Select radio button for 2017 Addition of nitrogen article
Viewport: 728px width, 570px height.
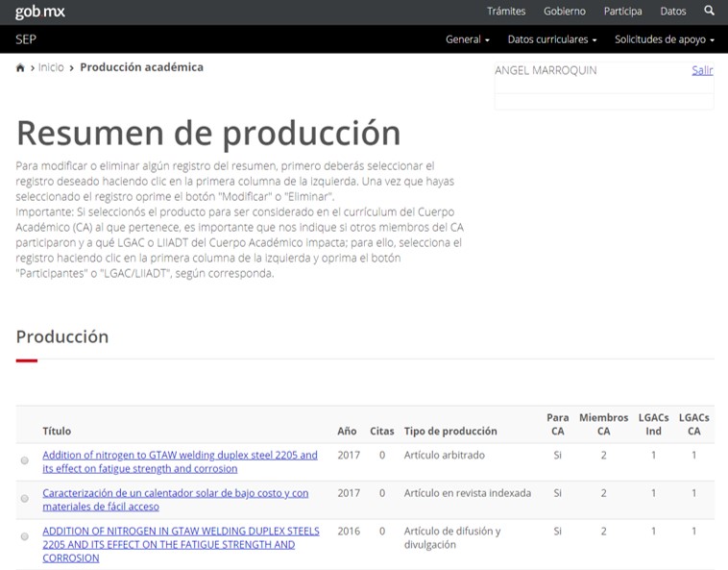coord(25,461)
